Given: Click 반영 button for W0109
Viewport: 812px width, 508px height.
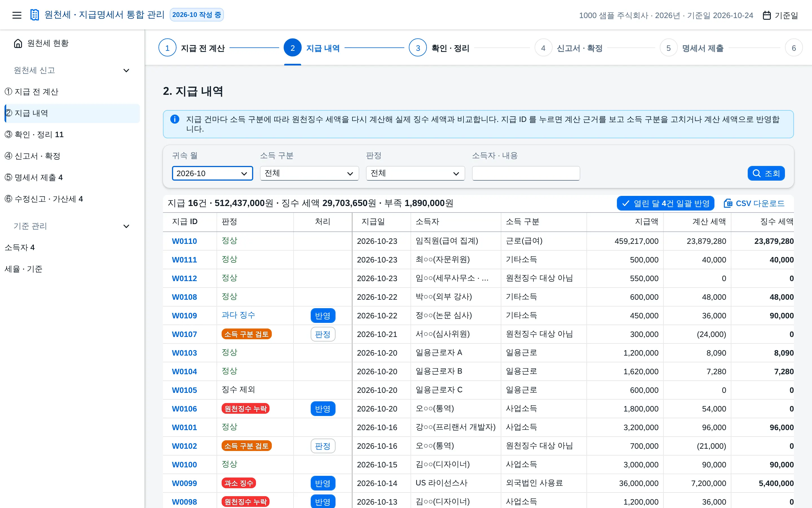Looking at the screenshot, I should coord(323,316).
